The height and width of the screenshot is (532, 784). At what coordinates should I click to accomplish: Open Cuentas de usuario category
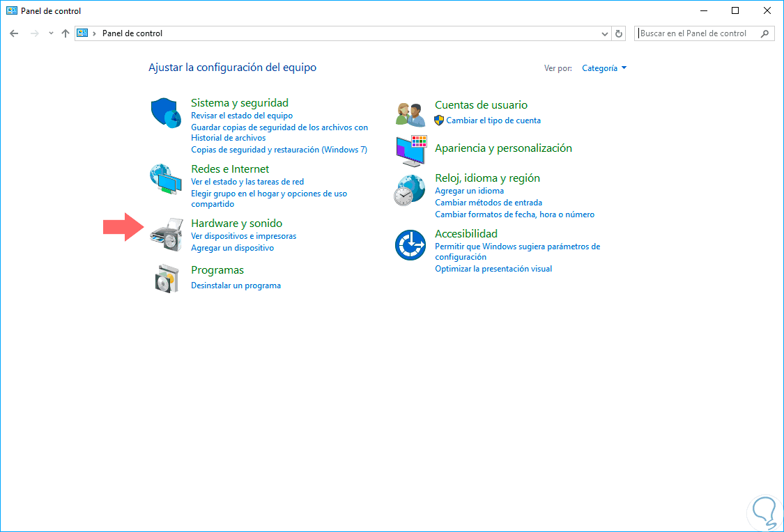click(481, 105)
